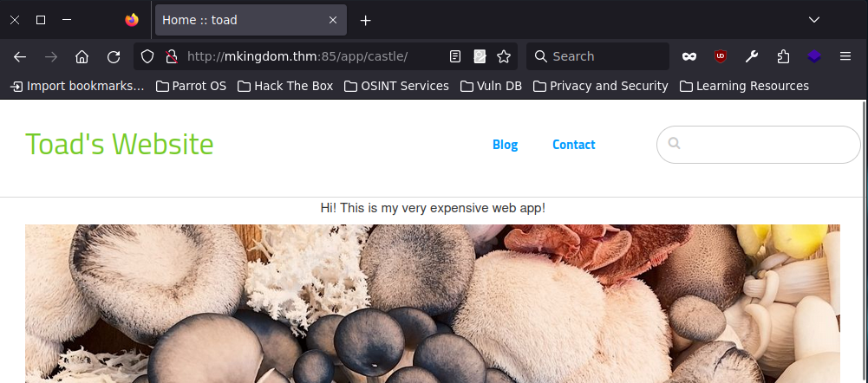Click the mushroom banner image

coord(433,303)
